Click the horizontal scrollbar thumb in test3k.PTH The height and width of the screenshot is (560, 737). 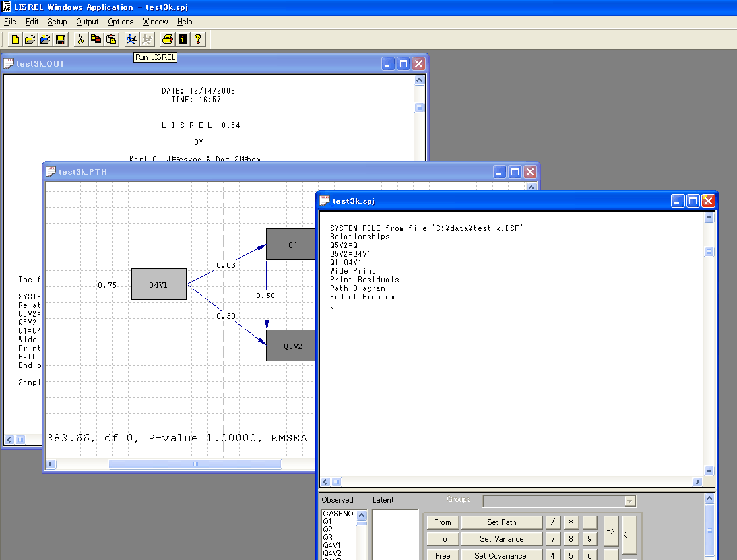click(x=195, y=464)
